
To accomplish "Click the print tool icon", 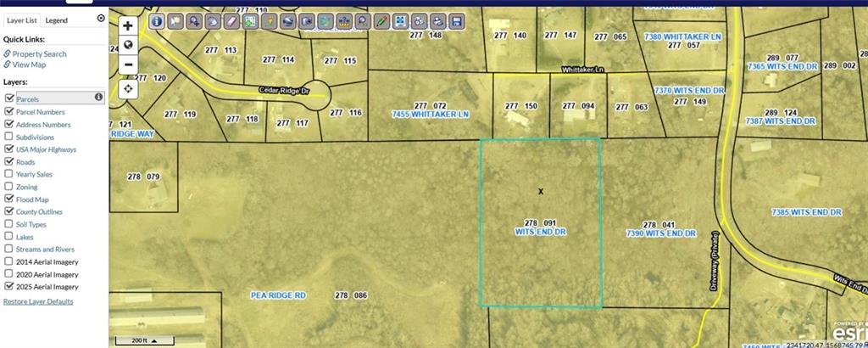I will pos(438,21).
